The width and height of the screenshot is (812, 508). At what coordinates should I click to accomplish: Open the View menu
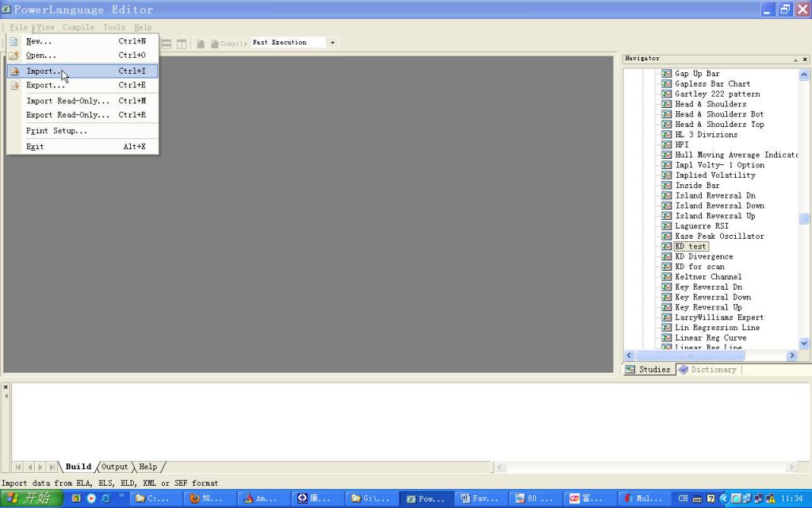tap(45, 28)
